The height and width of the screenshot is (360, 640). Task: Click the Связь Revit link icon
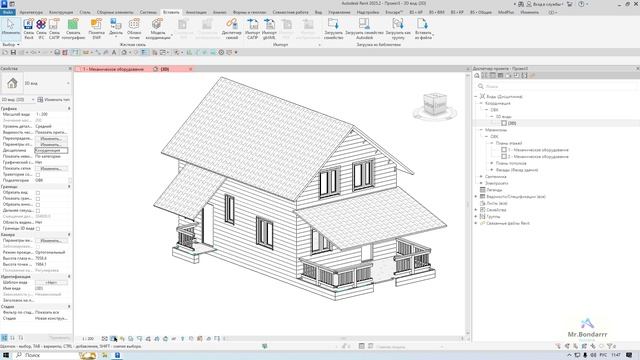tap(29, 29)
